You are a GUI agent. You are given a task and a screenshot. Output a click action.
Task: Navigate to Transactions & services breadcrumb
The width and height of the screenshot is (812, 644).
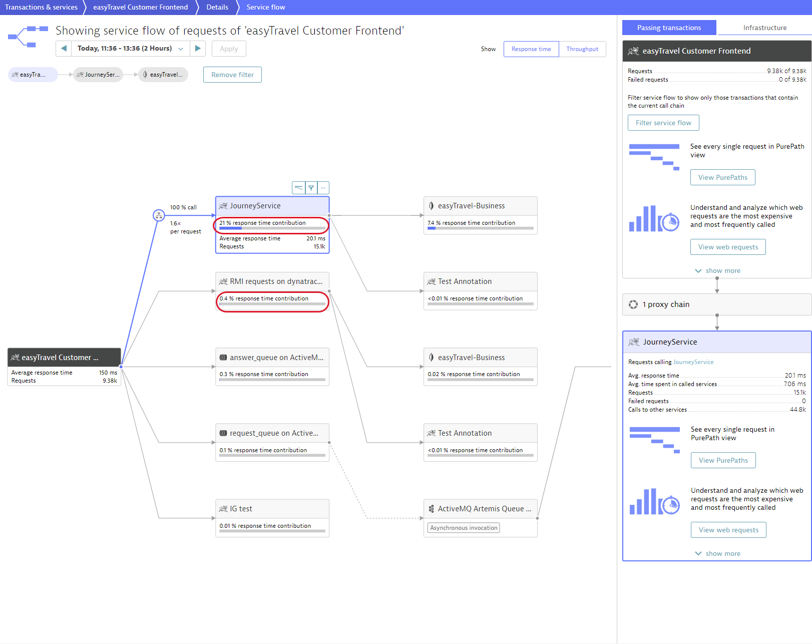[42, 7]
